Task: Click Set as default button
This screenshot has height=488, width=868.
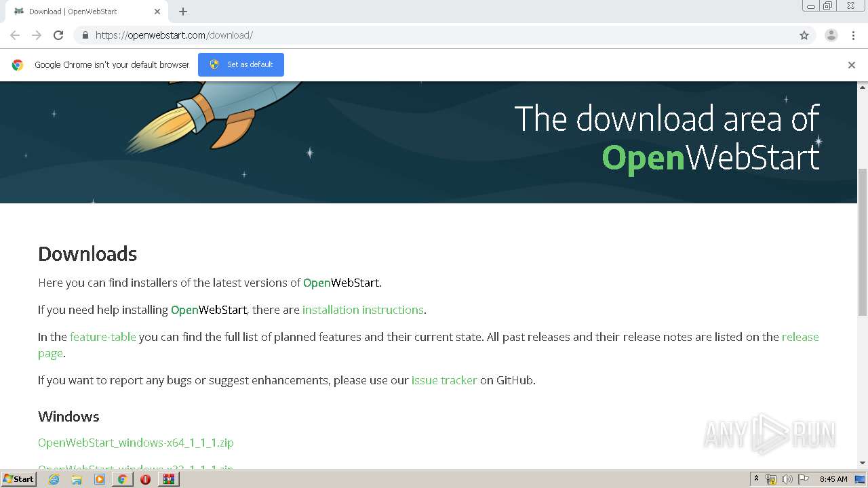Action: click(241, 64)
